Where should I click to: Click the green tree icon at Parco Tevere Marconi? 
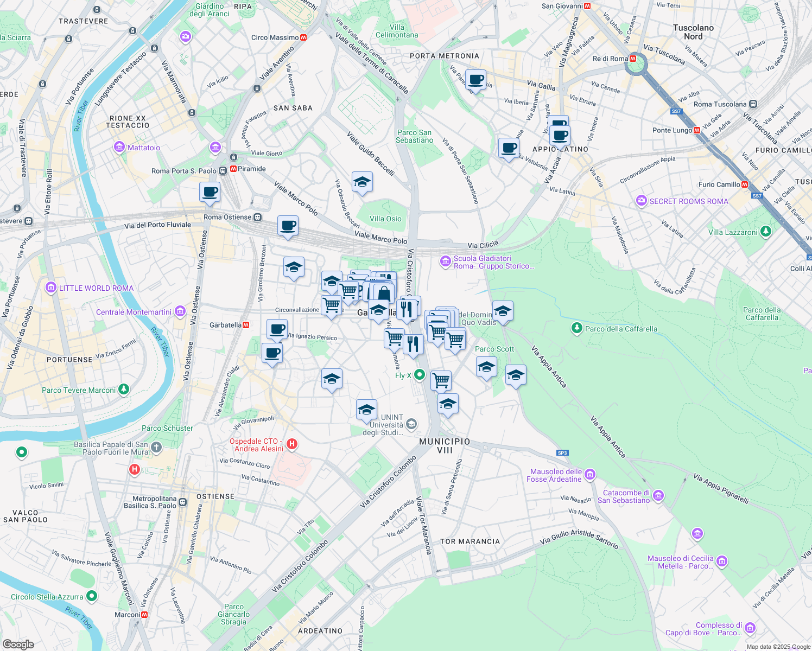point(124,388)
